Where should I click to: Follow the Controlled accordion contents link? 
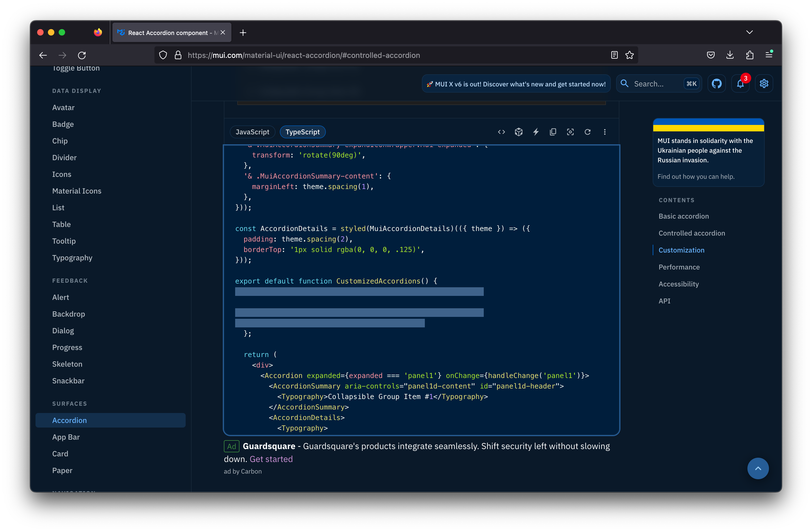tap(692, 233)
